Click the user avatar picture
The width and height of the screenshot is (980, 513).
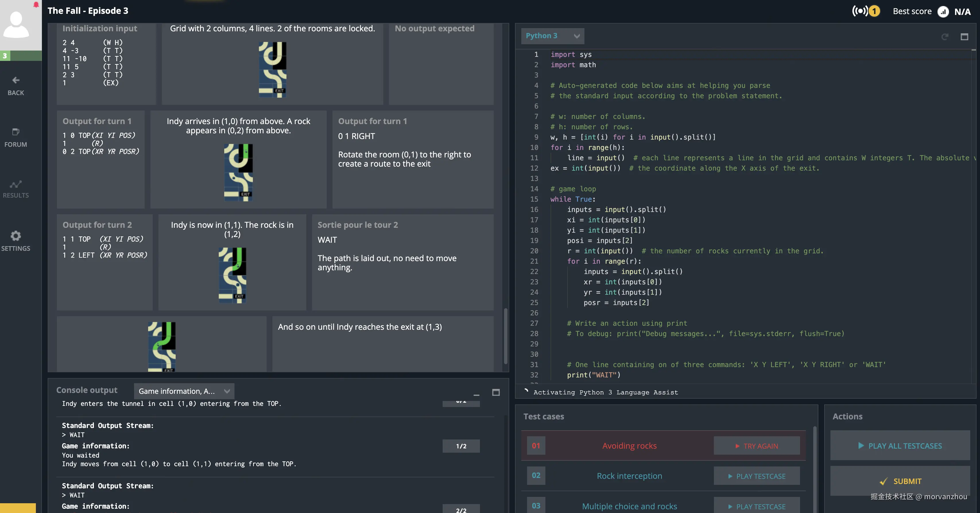coord(17,25)
